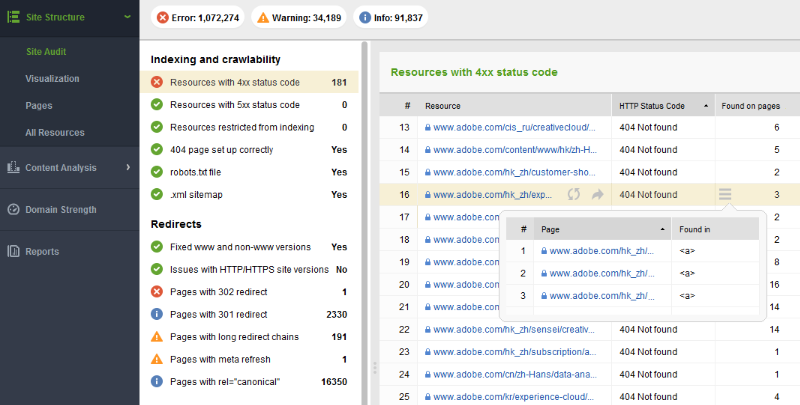Click the red error icon in Error badge
800x405 pixels.
162,18
